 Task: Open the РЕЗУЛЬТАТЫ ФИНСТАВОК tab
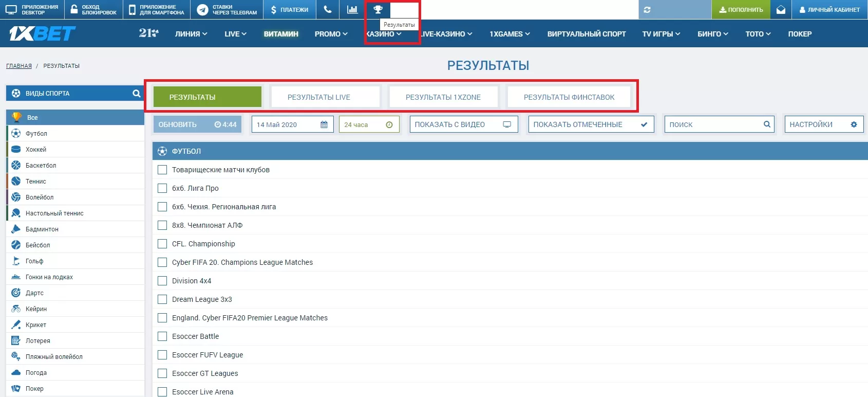pyautogui.click(x=569, y=97)
